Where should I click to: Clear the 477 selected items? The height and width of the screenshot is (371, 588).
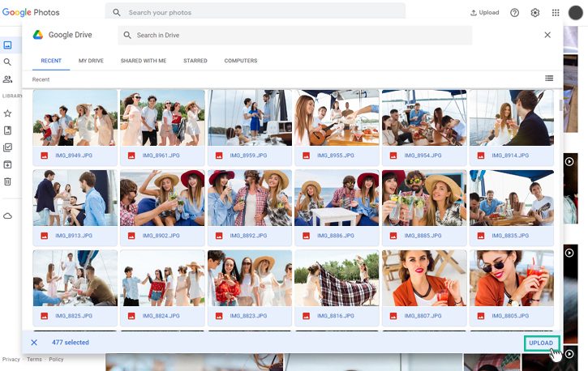pyautogui.click(x=34, y=343)
